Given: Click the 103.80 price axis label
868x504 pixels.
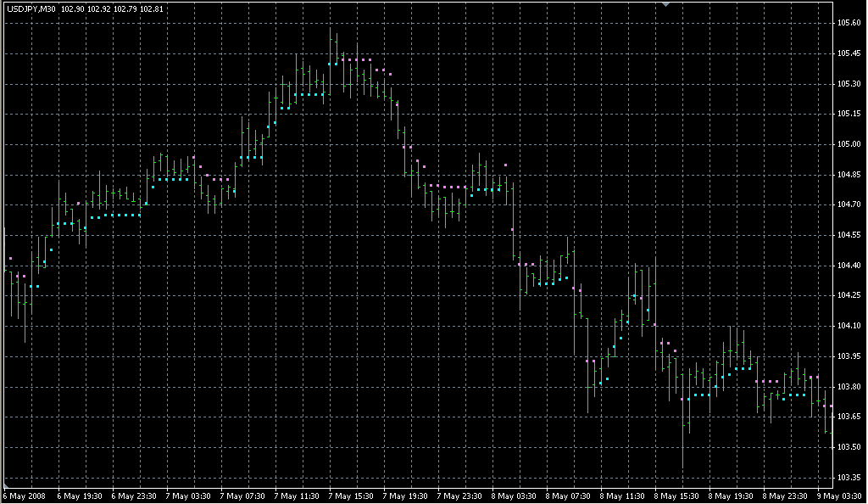Looking at the screenshot, I should 849,387.
